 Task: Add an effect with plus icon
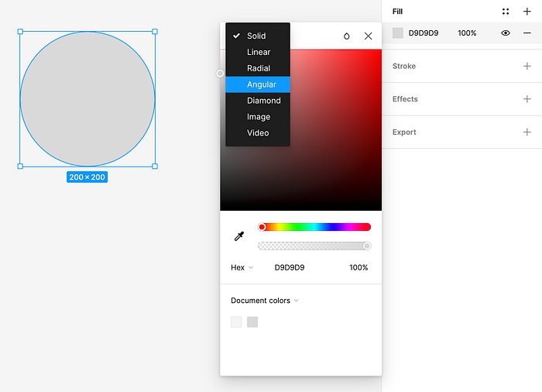[527, 99]
